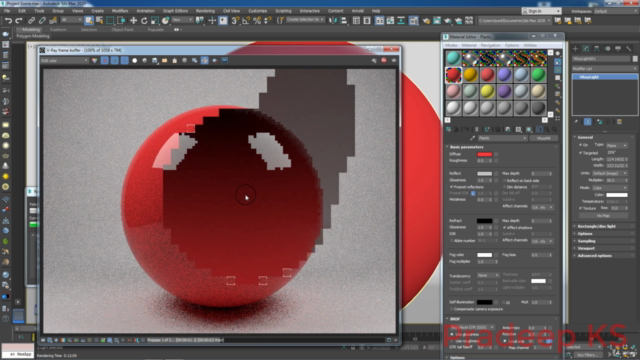Toggle the light On checkbox in General

(580, 145)
